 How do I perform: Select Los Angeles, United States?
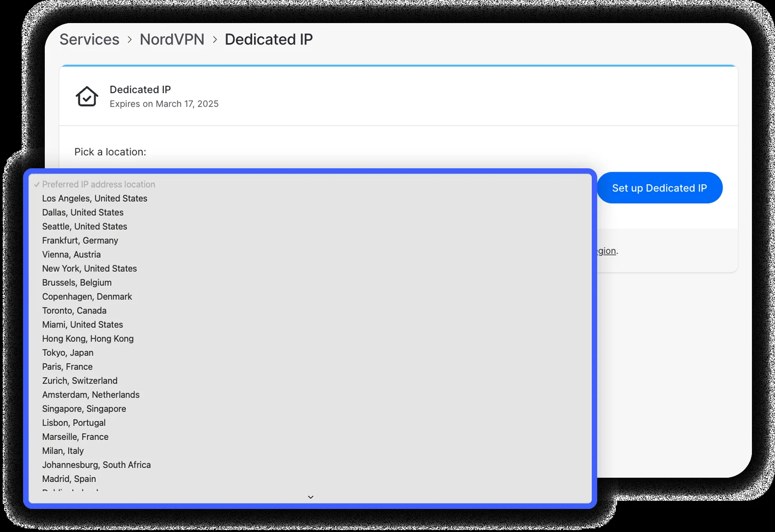[x=310, y=198]
